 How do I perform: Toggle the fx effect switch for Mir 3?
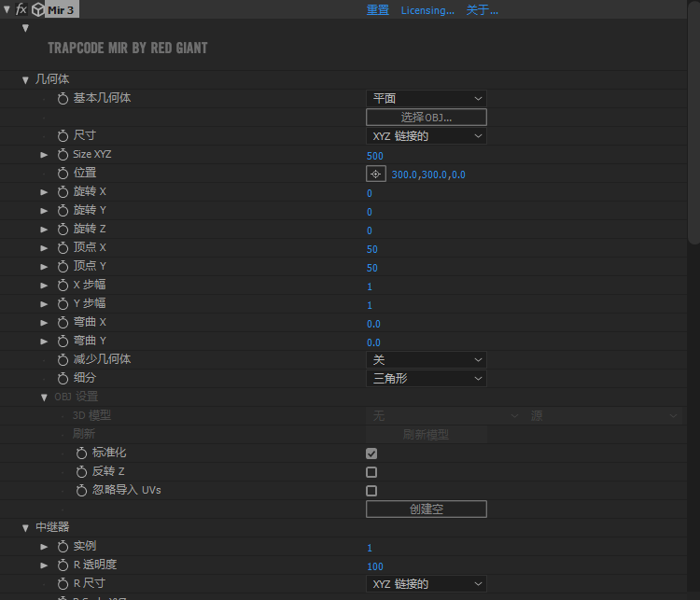pyautogui.click(x=21, y=9)
